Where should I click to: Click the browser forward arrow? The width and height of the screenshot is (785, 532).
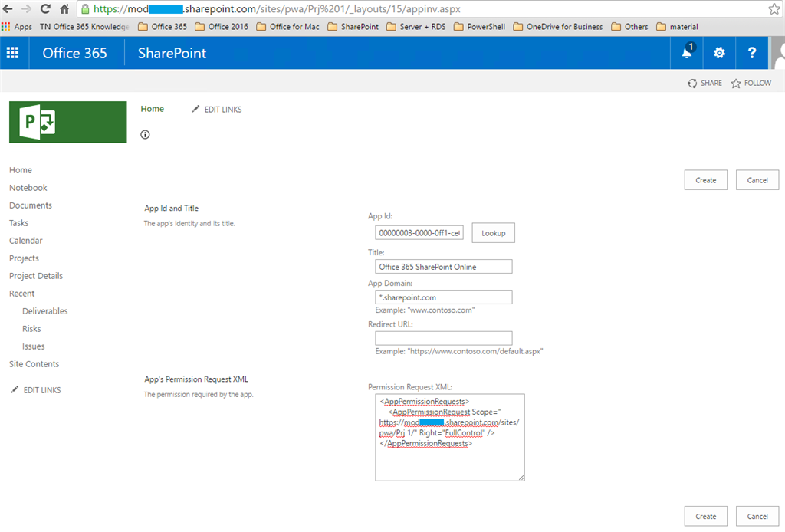click(x=27, y=8)
